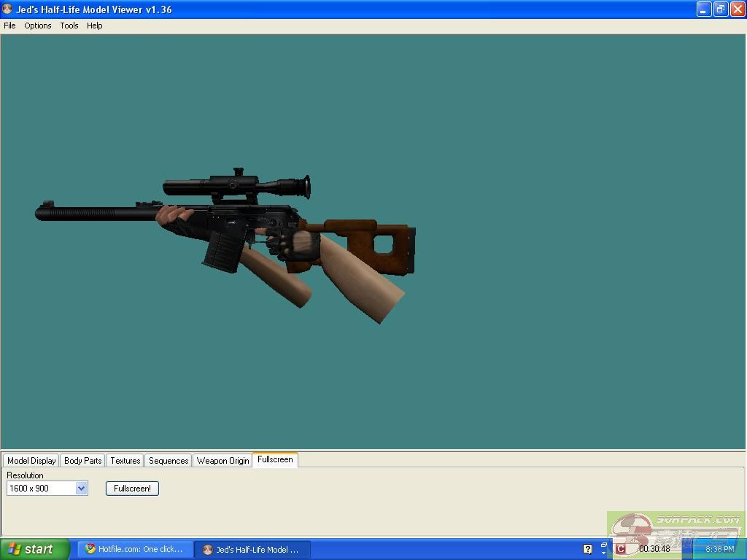Open the Options menu
Image resolution: width=747 pixels, height=560 pixels.
pos(38,26)
